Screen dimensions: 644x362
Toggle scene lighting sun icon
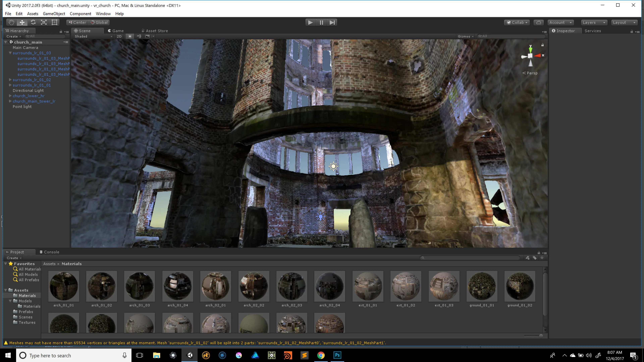coord(130,36)
